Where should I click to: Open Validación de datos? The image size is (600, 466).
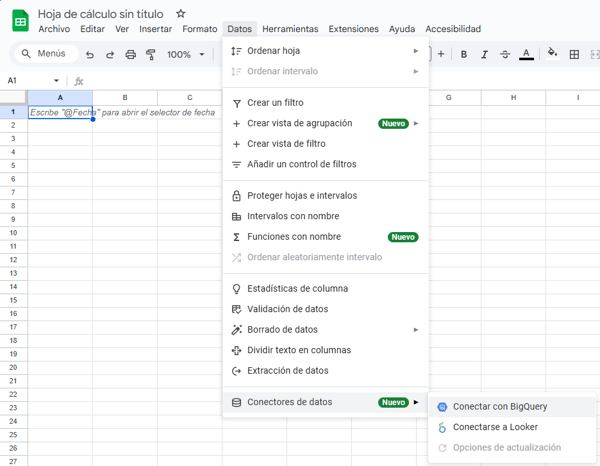coord(326,309)
